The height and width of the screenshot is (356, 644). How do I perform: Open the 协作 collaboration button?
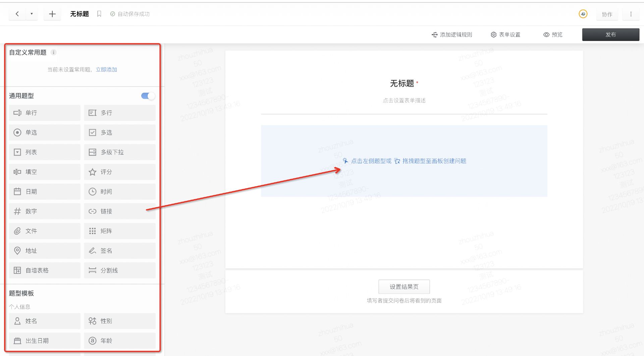point(607,14)
